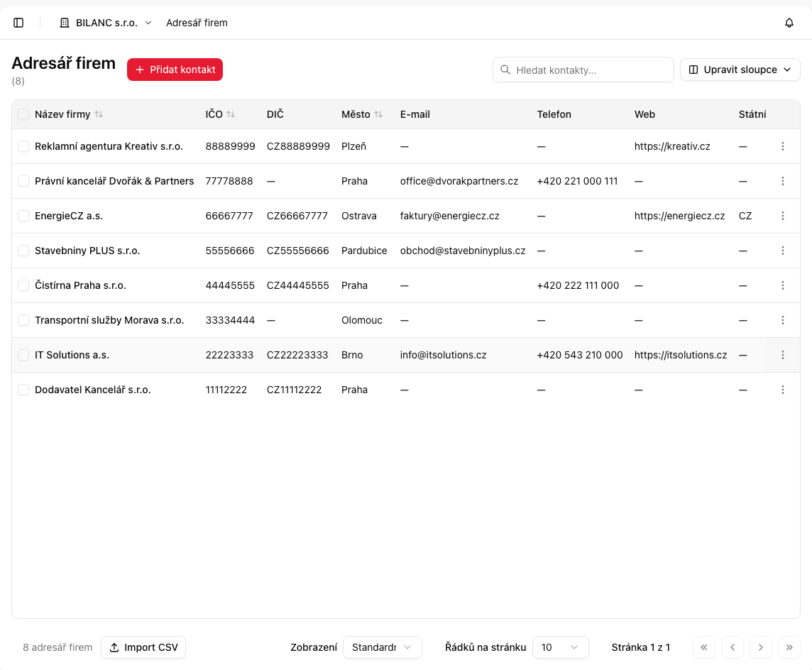
Task: Go to next page arrow
Action: point(760,647)
